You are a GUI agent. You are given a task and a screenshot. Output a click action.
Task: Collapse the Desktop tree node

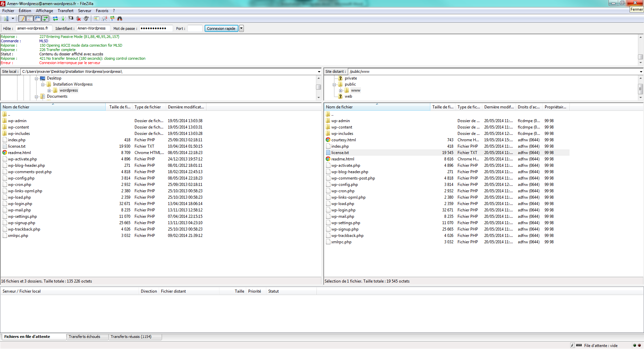[x=37, y=78]
